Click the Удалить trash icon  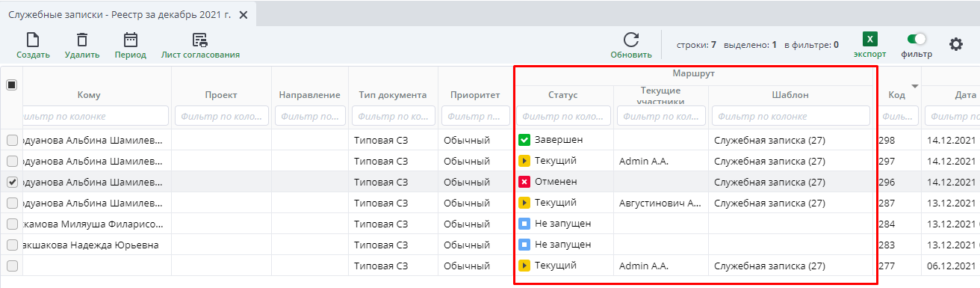82,40
